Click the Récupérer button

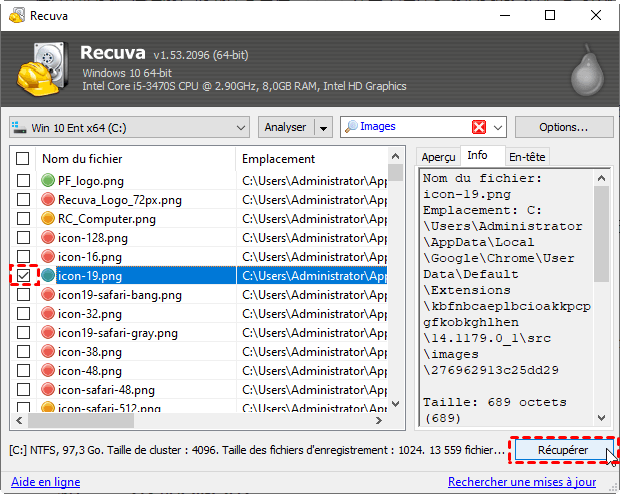tap(563, 450)
